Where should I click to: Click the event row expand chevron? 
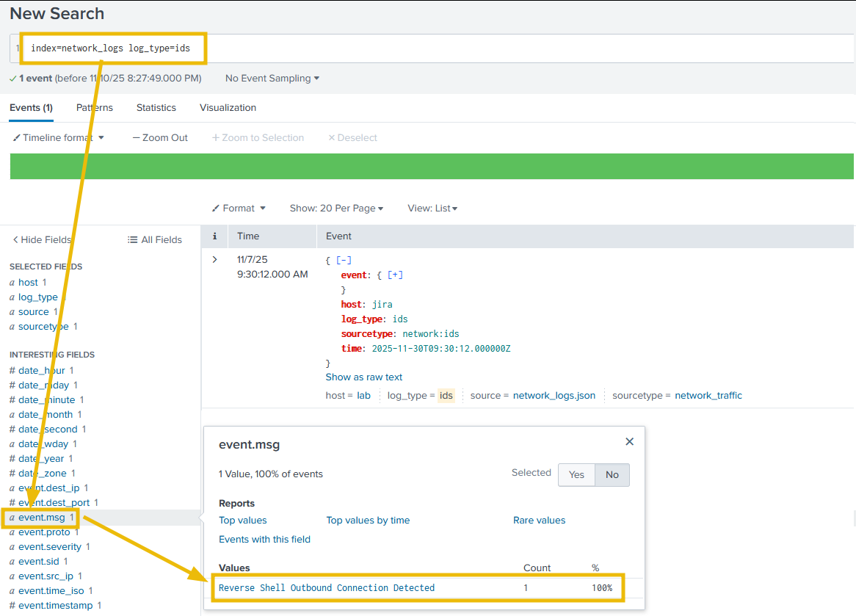[x=214, y=260]
